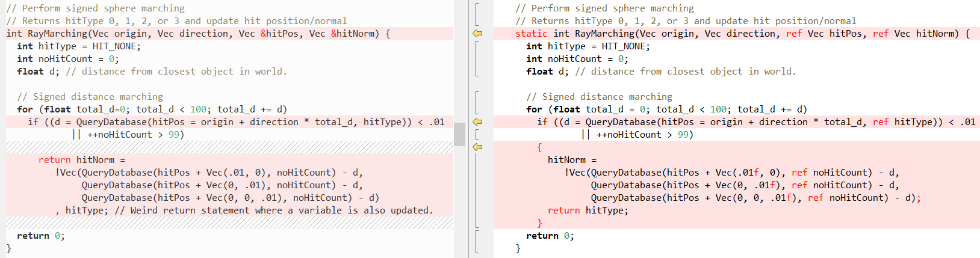Click the copy-left arrow beside the RayMarching signature

point(477,34)
